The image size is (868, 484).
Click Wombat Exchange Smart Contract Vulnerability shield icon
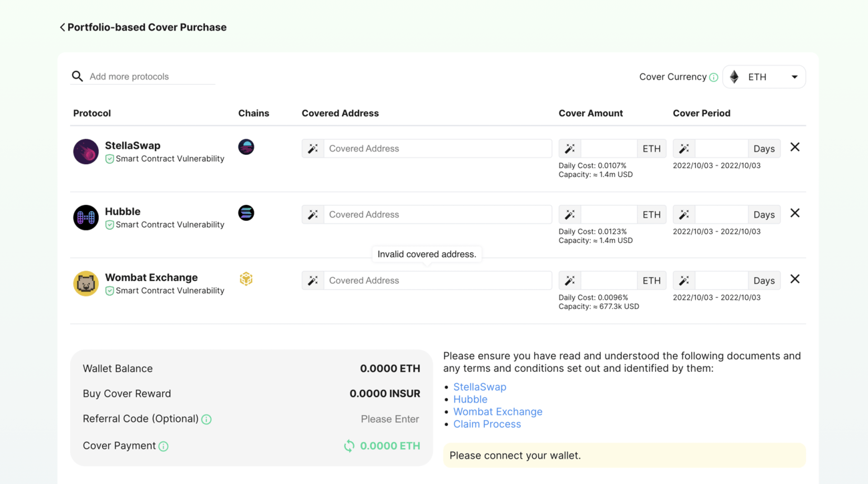(110, 291)
